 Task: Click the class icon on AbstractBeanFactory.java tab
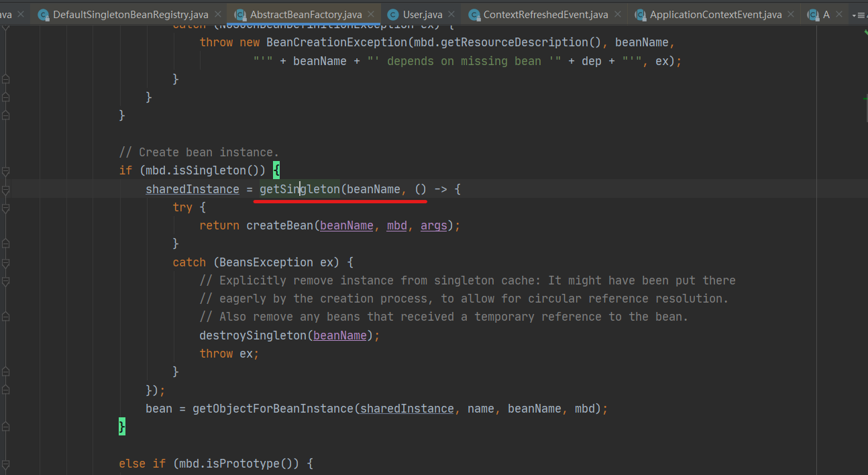240,14
